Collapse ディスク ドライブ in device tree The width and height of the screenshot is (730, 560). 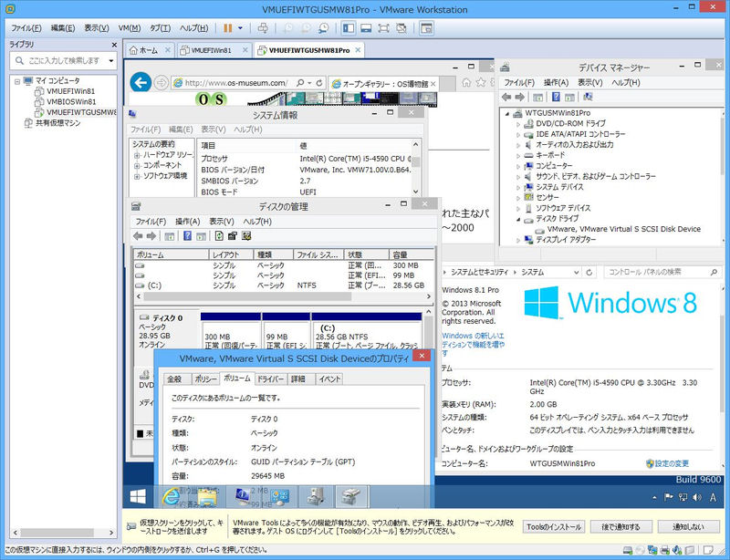point(517,219)
